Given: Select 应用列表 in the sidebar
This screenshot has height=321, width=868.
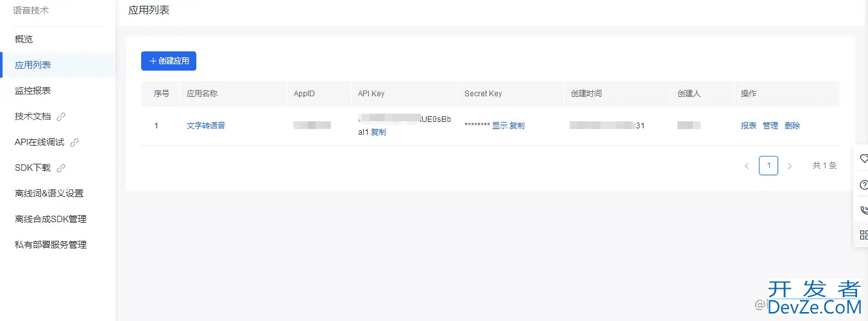Looking at the screenshot, I should click(33, 65).
